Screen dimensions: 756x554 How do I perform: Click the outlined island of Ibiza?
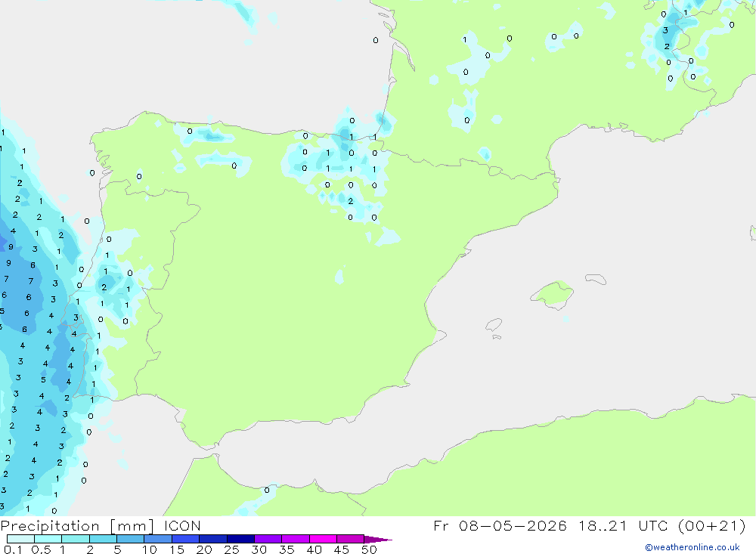(x=494, y=324)
